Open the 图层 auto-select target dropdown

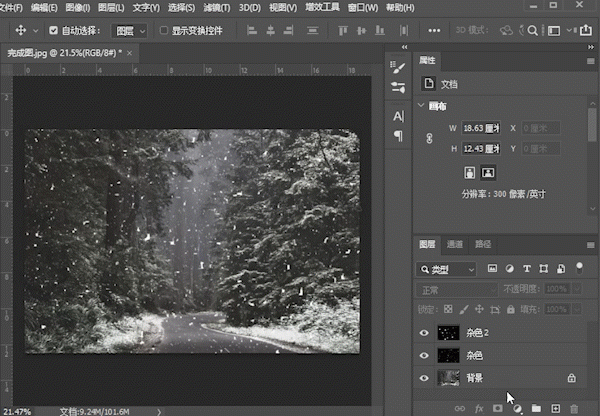coord(129,31)
